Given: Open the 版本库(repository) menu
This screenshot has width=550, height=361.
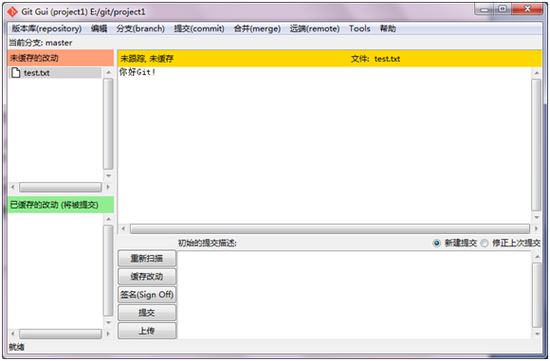Looking at the screenshot, I should [47, 29].
